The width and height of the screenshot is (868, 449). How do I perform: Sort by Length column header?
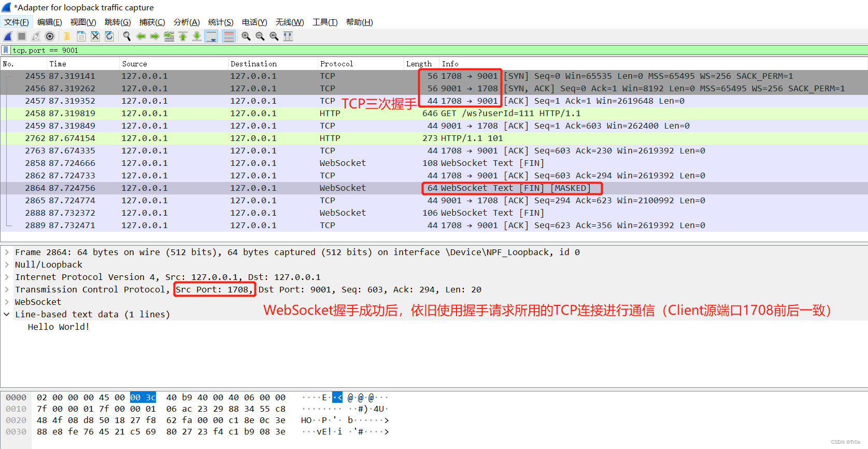(x=422, y=64)
